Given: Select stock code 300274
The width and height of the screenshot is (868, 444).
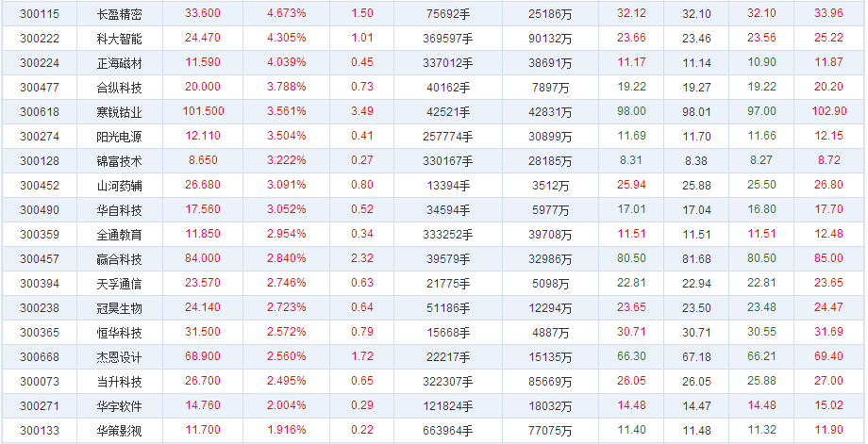Looking at the screenshot, I should [x=40, y=137].
